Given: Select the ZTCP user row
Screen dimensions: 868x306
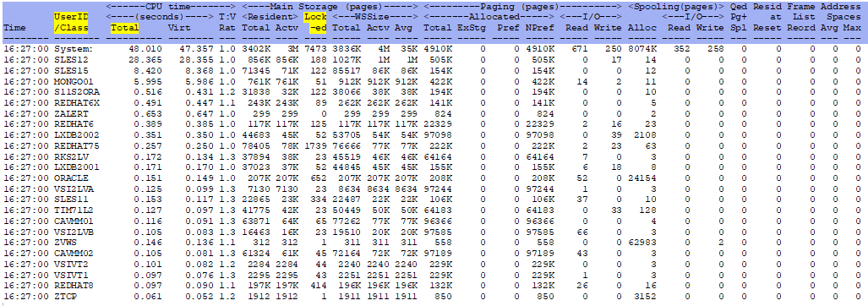Looking at the screenshot, I should [431, 297].
